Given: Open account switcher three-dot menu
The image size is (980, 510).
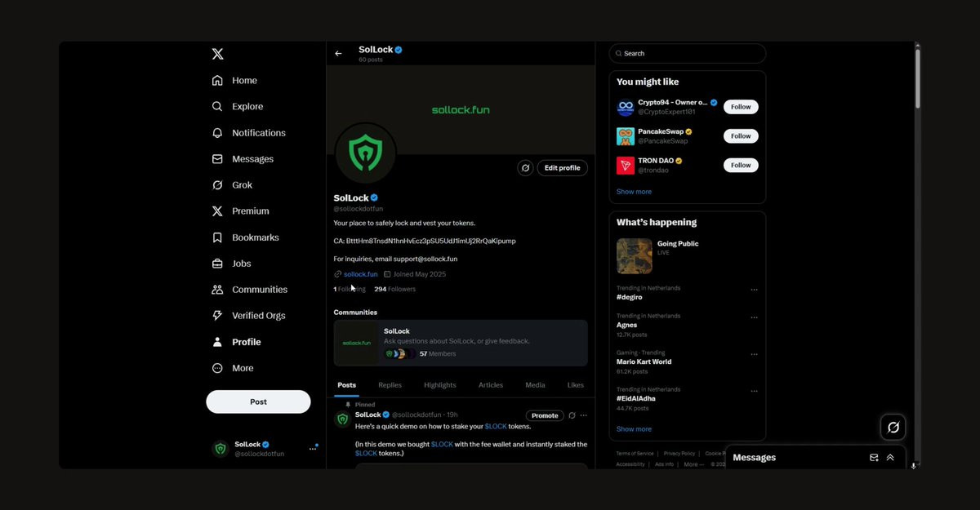Looking at the screenshot, I should point(313,448).
